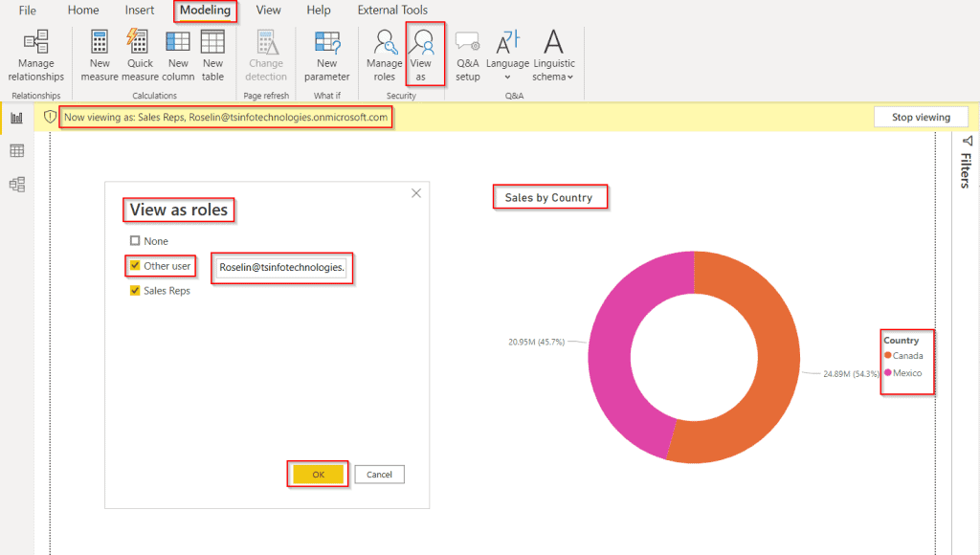Switch to the Home tab
Image resolution: width=980 pixels, height=555 pixels.
pyautogui.click(x=83, y=10)
